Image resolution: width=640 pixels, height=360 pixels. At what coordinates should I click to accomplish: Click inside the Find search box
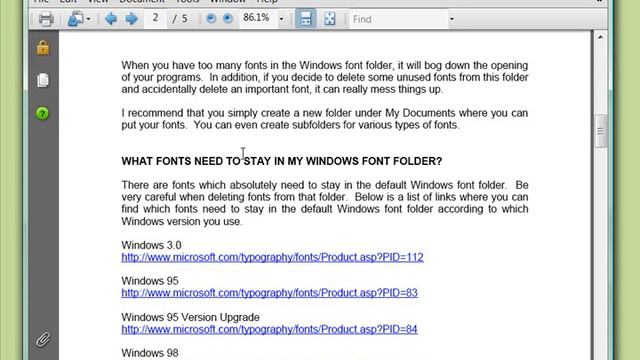click(x=399, y=19)
